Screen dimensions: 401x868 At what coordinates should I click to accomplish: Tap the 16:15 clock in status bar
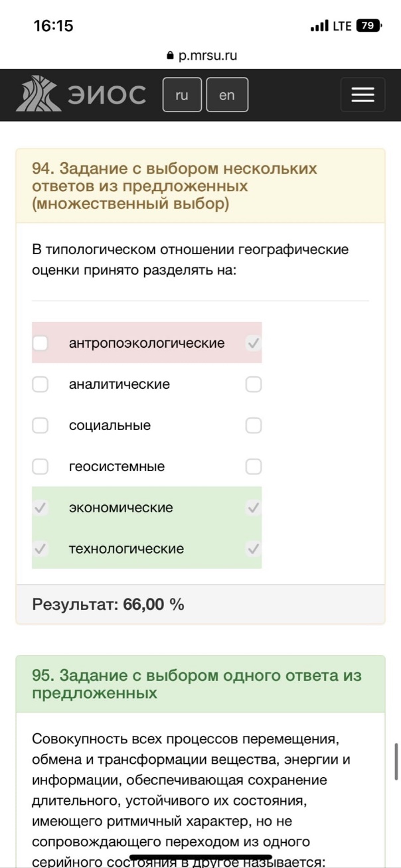53,26
